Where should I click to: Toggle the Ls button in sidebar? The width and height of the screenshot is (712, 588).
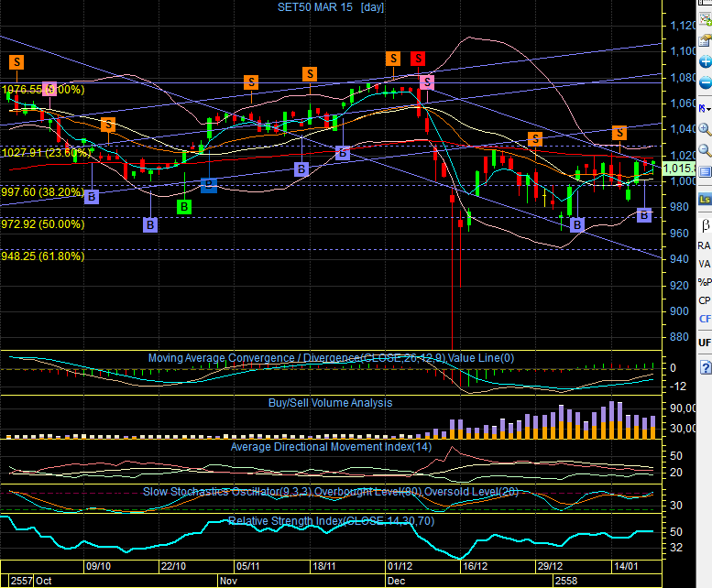pyautogui.click(x=705, y=199)
